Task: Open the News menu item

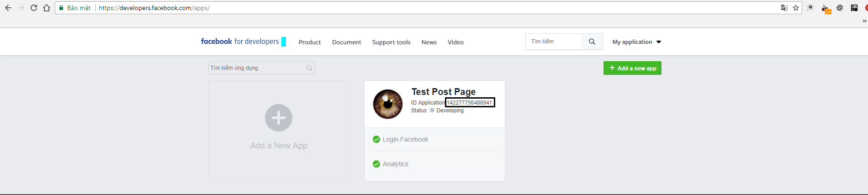Action: 429,42
